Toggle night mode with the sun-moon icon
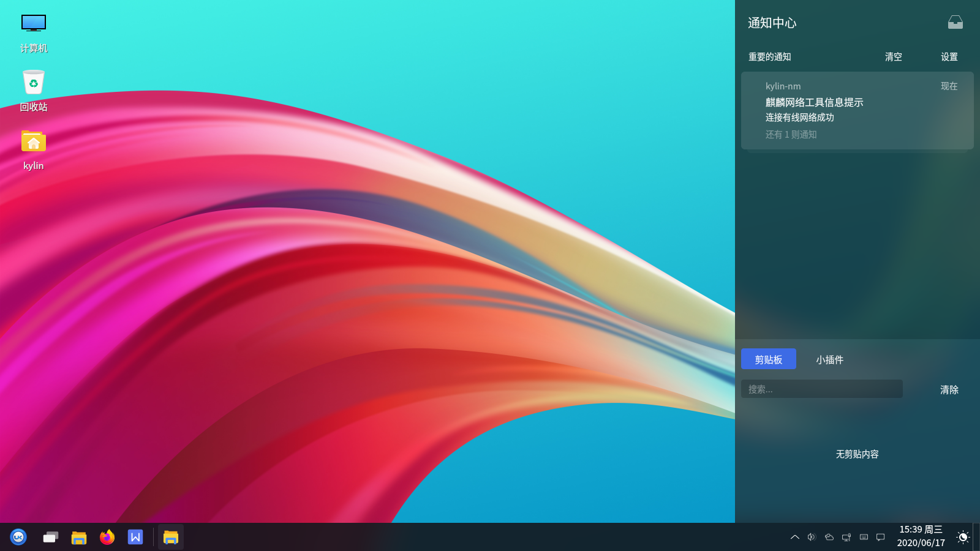The image size is (980, 551). click(962, 537)
